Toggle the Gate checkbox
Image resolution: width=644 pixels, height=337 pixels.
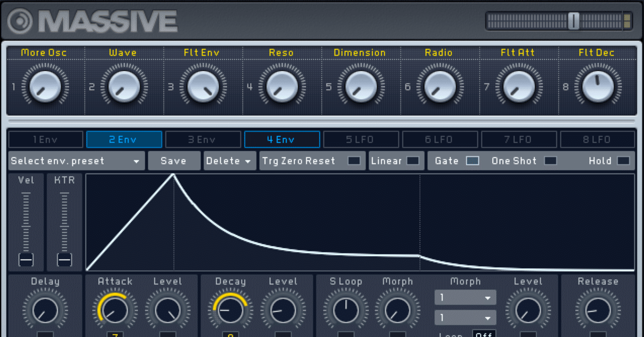click(472, 161)
